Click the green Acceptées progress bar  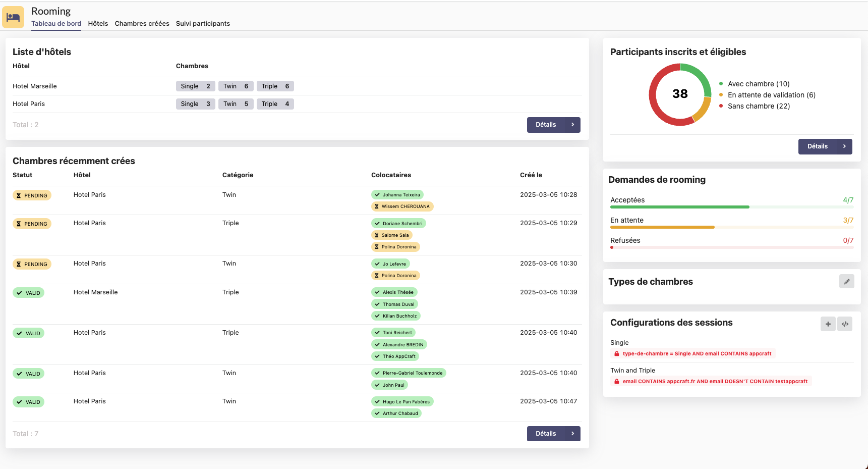coord(679,207)
